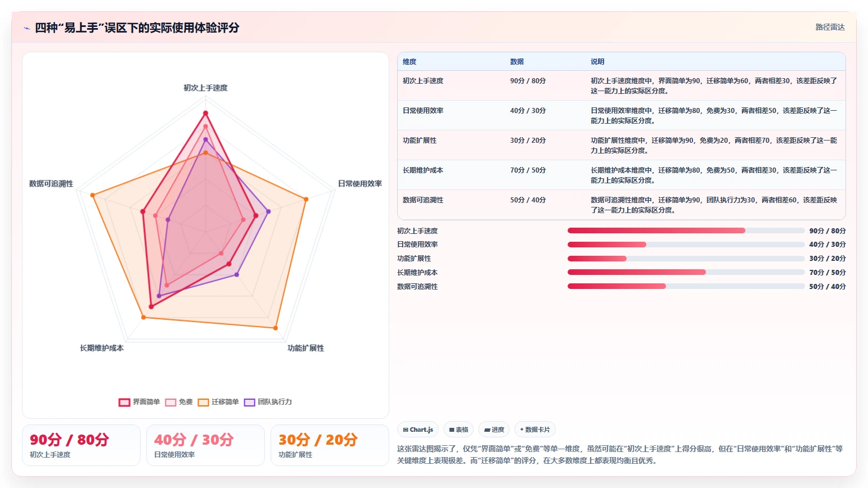The width and height of the screenshot is (868, 488).
Task: Click the 数据卡片 tag
Action: tap(535, 430)
